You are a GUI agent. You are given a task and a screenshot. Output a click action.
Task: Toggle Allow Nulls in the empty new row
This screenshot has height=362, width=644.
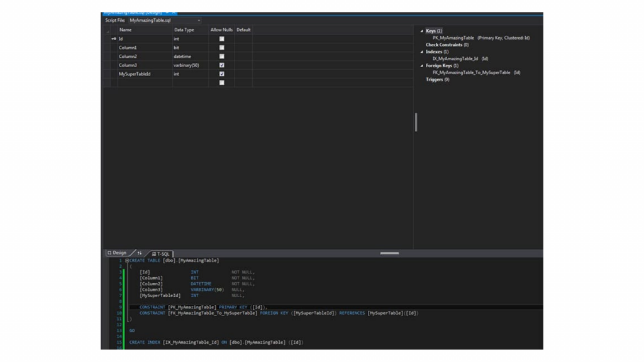(x=222, y=83)
